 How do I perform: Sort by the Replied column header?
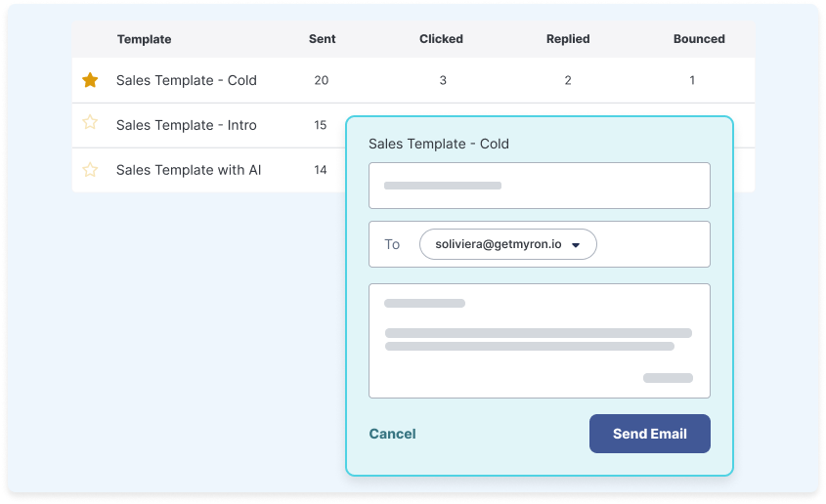pos(568,39)
